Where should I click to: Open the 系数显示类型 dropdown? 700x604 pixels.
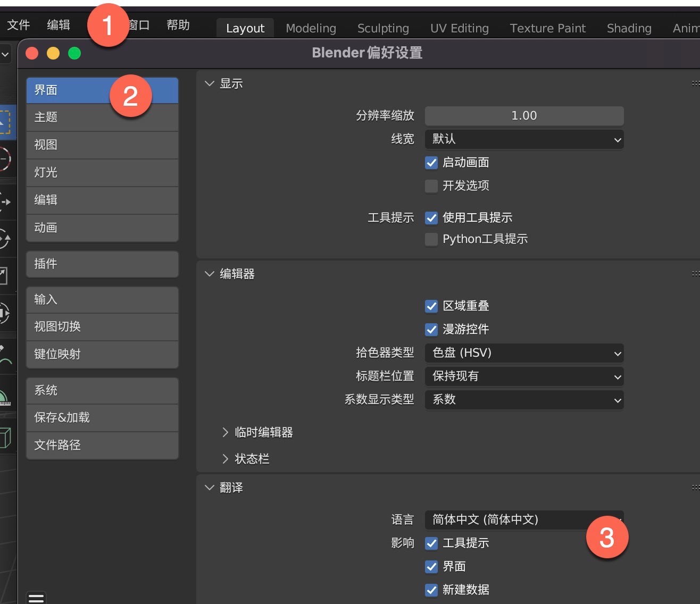tap(524, 400)
